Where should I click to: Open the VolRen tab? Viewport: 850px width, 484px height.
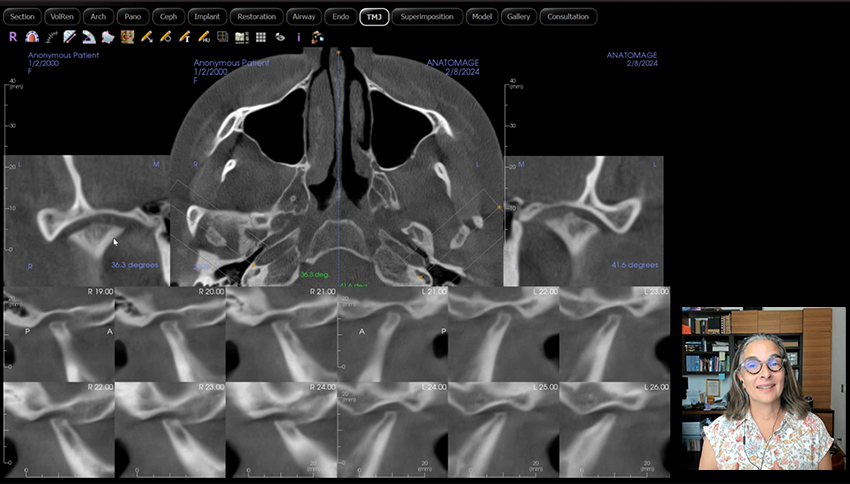coord(62,17)
